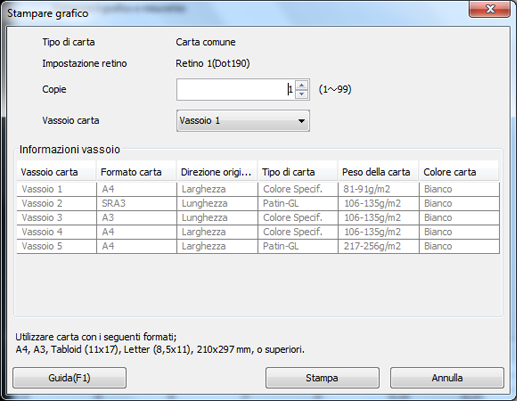Click the Colore carta column header
The height and width of the screenshot is (401, 517).
(x=459, y=172)
